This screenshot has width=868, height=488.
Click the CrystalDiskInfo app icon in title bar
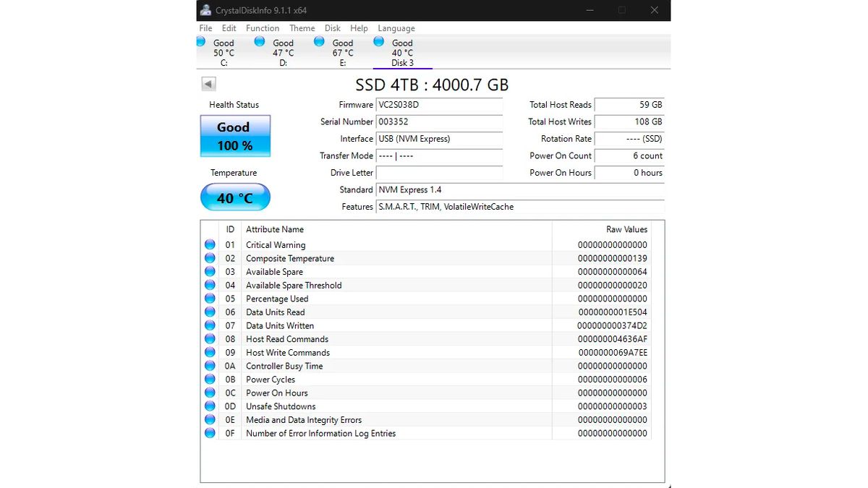pos(206,10)
